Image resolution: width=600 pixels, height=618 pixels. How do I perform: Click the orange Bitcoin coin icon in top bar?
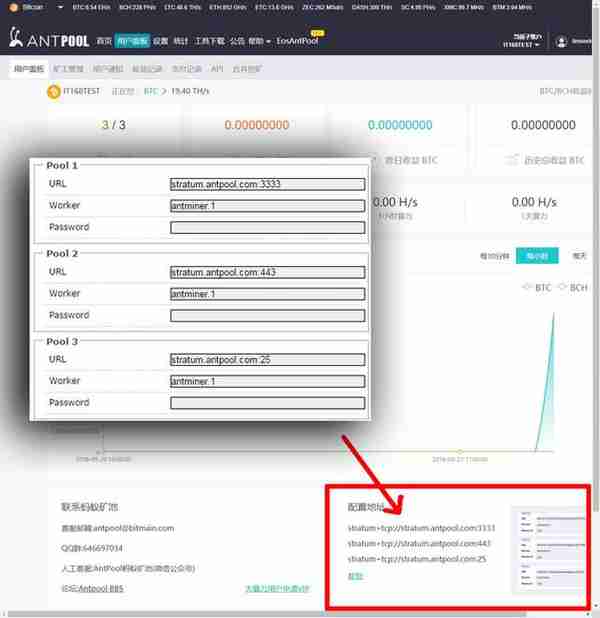click(13, 7)
